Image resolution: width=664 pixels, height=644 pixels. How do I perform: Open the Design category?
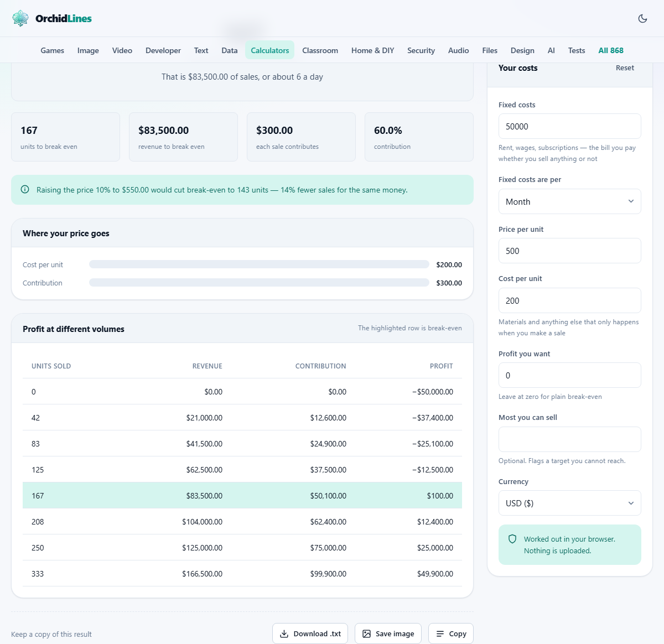tap(522, 50)
